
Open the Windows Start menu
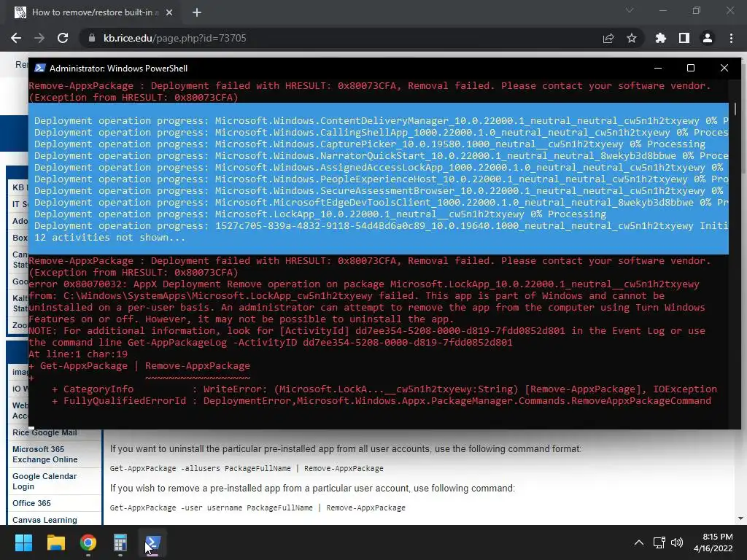tap(23, 542)
